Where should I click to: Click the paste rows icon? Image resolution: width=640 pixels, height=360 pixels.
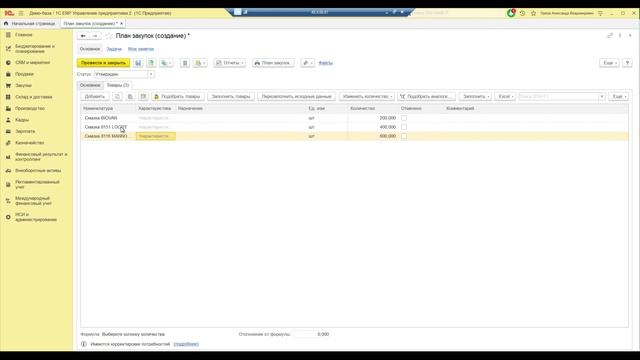(130, 97)
